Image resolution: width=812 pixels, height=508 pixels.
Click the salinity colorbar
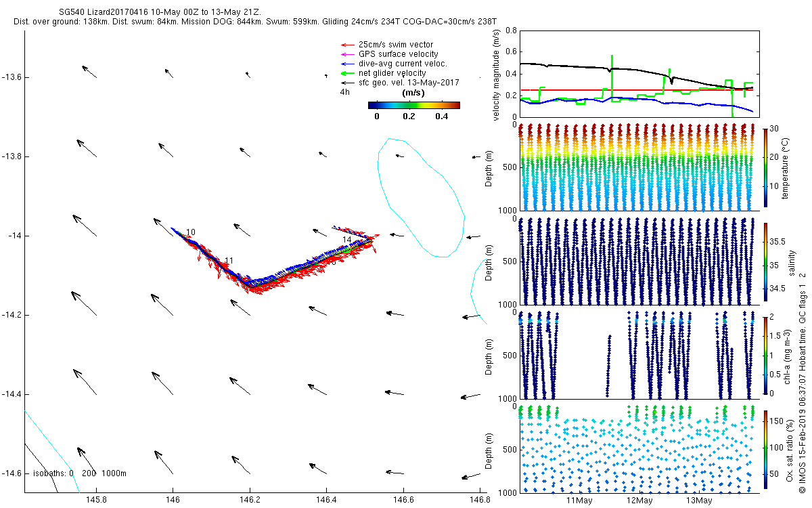pos(765,262)
